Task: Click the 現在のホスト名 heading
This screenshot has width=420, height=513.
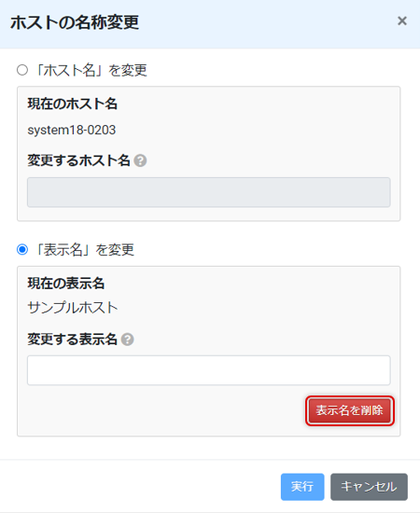Action: (73, 104)
